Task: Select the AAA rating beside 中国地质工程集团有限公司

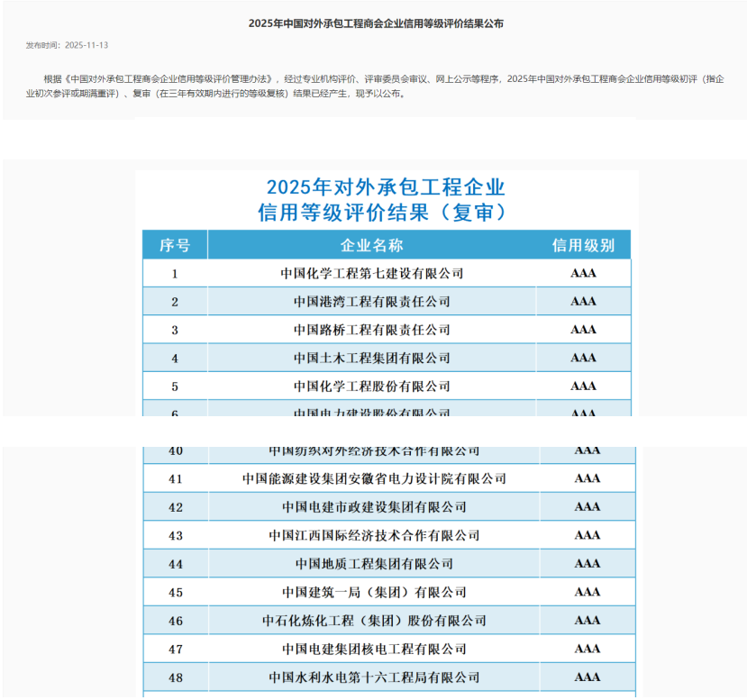Action: point(587,563)
